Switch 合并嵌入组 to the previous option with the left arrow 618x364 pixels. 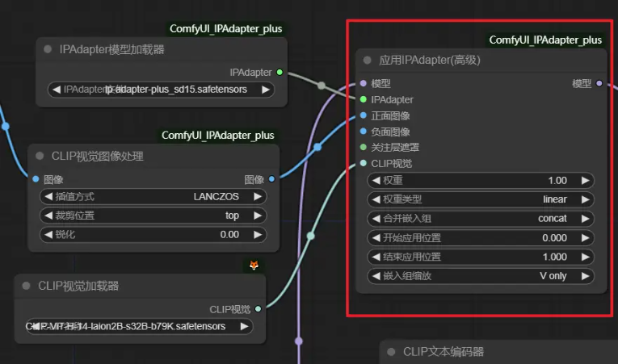(376, 218)
